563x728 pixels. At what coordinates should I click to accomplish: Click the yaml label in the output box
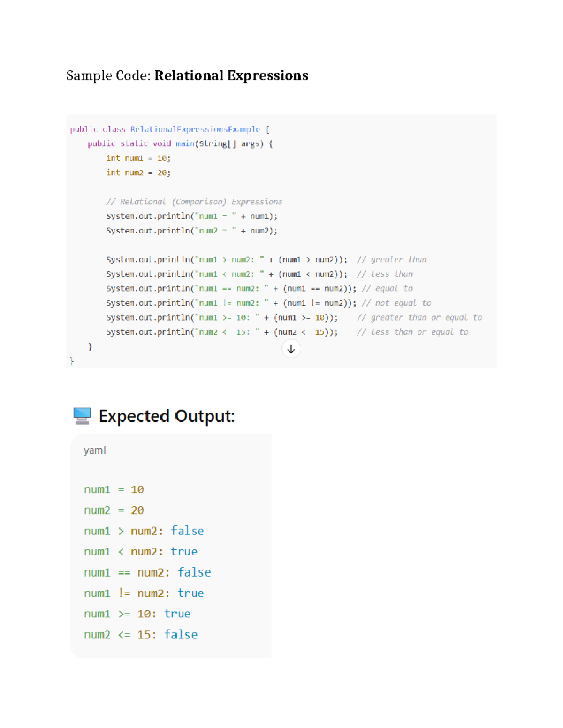(x=94, y=450)
